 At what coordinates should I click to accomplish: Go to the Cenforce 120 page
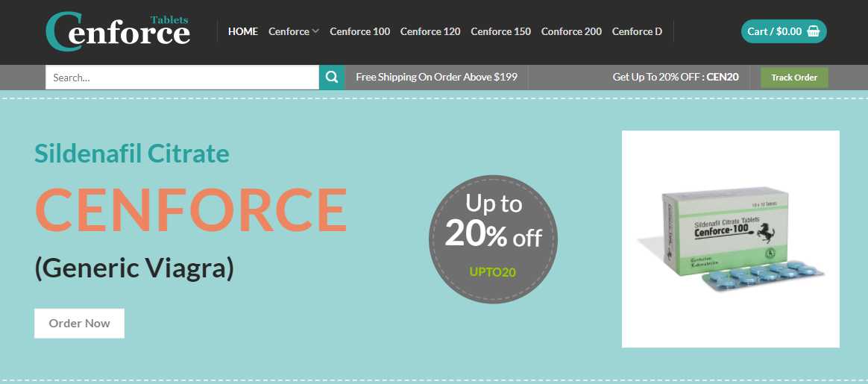[430, 31]
